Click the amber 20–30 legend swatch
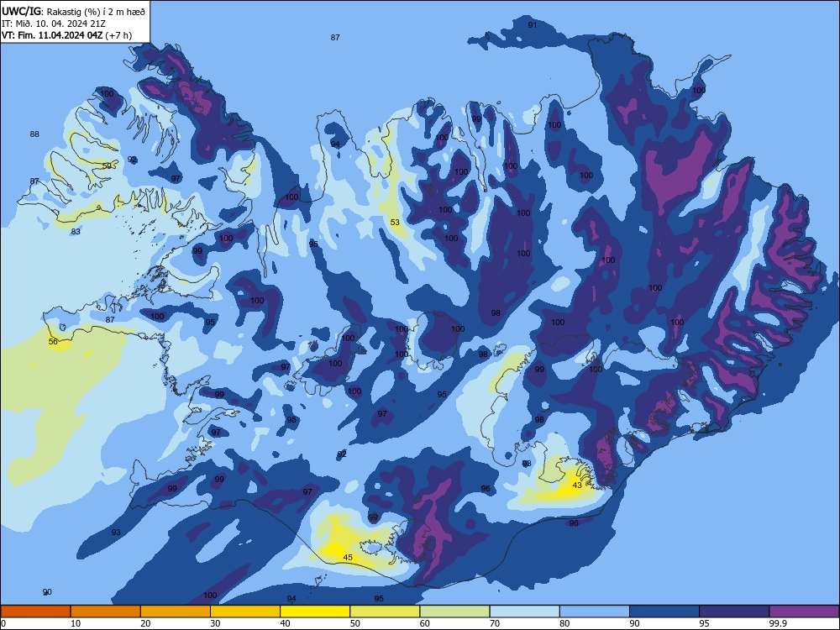This screenshot has width=840, height=630. coord(176,612)
